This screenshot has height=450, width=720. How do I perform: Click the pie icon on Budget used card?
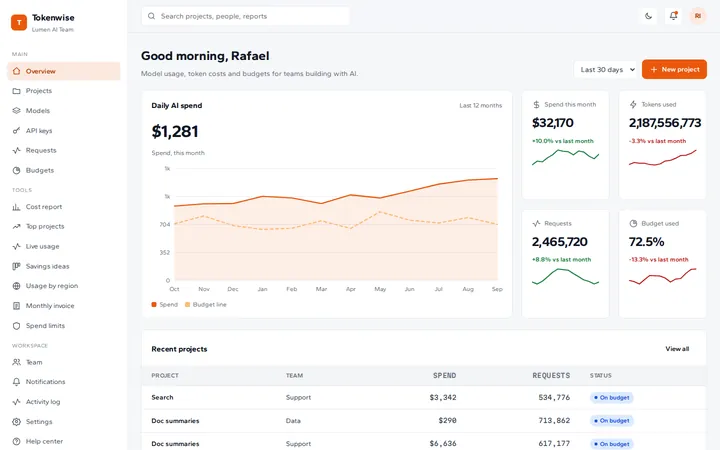(633, 224)
